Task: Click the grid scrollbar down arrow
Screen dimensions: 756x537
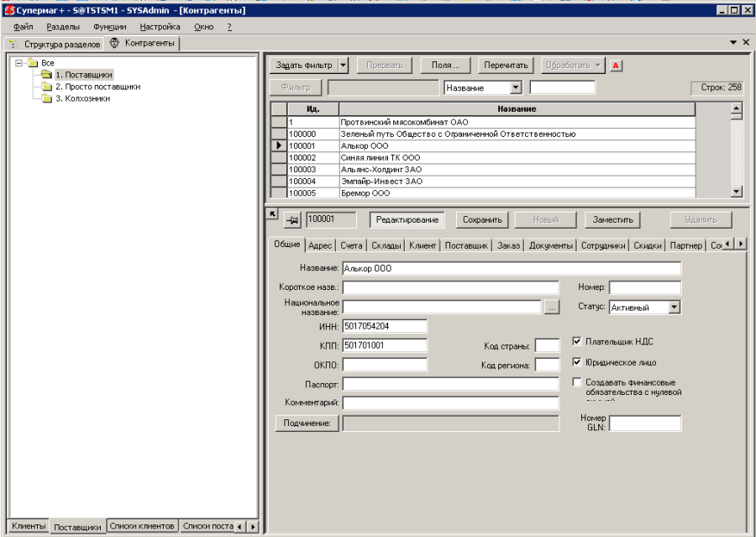Action: 736,192
